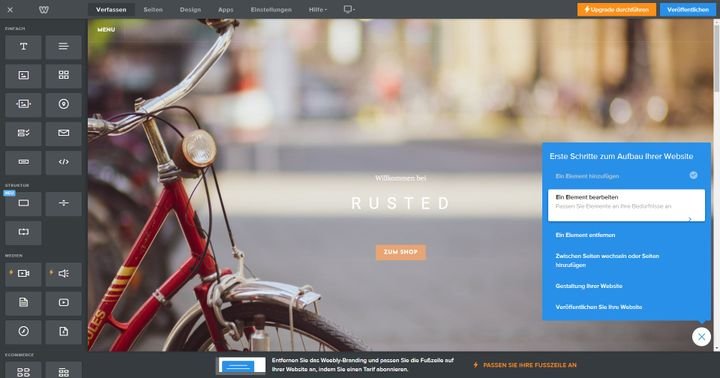Select the Button element icon

[23, 163]
